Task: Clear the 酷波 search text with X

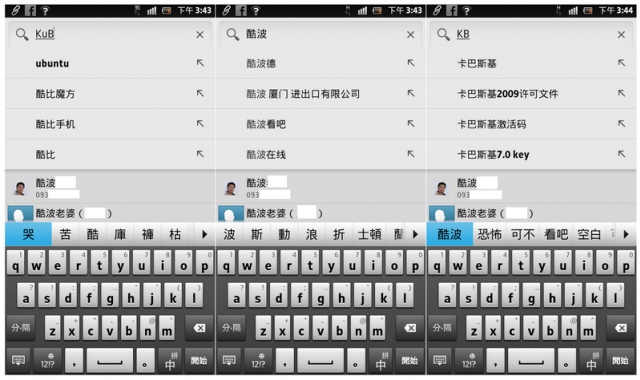Action: (x=410, y=35)
